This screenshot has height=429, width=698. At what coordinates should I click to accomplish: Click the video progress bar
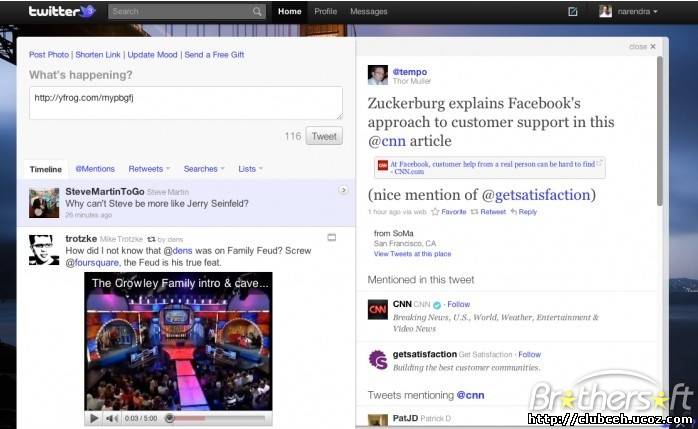tap(219, 419)
